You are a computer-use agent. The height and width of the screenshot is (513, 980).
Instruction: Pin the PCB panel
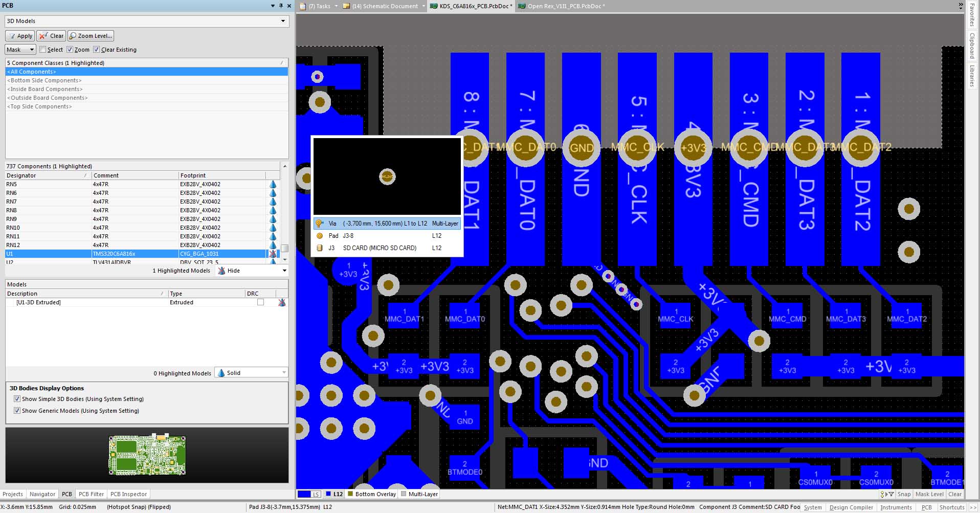coord(281,6)
